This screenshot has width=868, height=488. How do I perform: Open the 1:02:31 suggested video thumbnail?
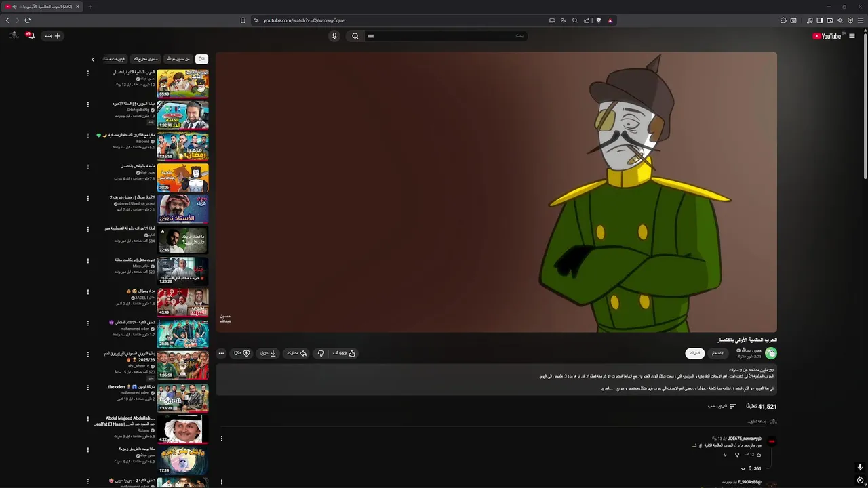[x=183, y=115]
